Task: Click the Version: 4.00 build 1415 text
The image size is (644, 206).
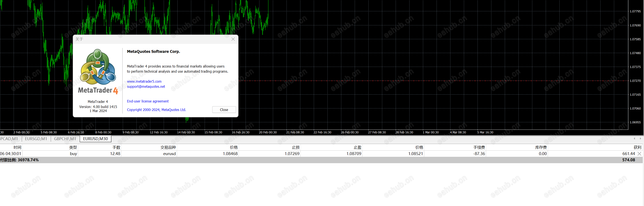Action: (x=98, y=107)
